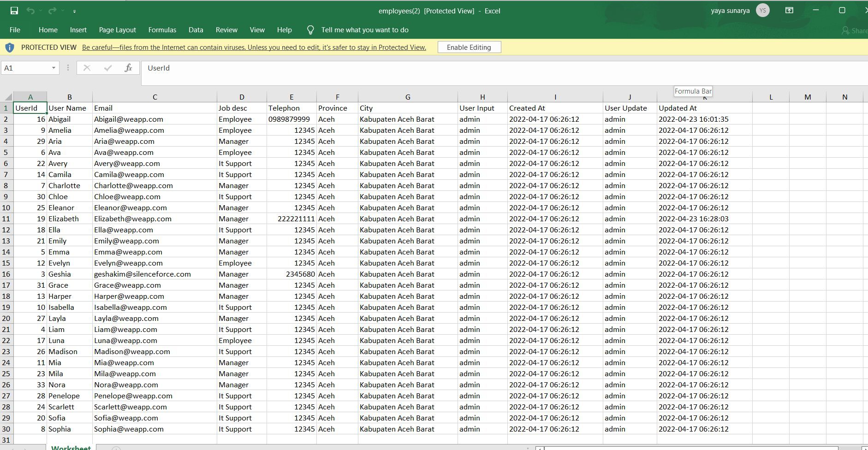This screenshot has height=450, width=868.
Task: Open the File menu
Action: click(x=15, y=30)
